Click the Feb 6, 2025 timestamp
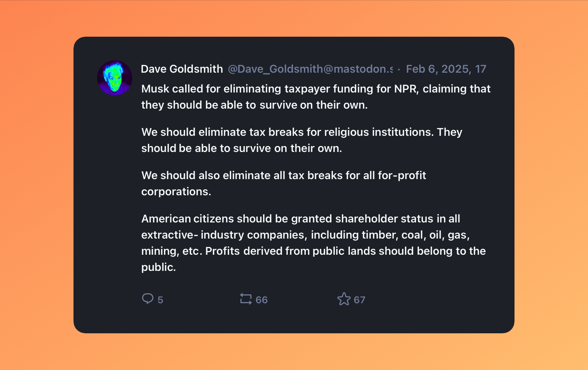The image size is (588, 370). click(446, 69)
